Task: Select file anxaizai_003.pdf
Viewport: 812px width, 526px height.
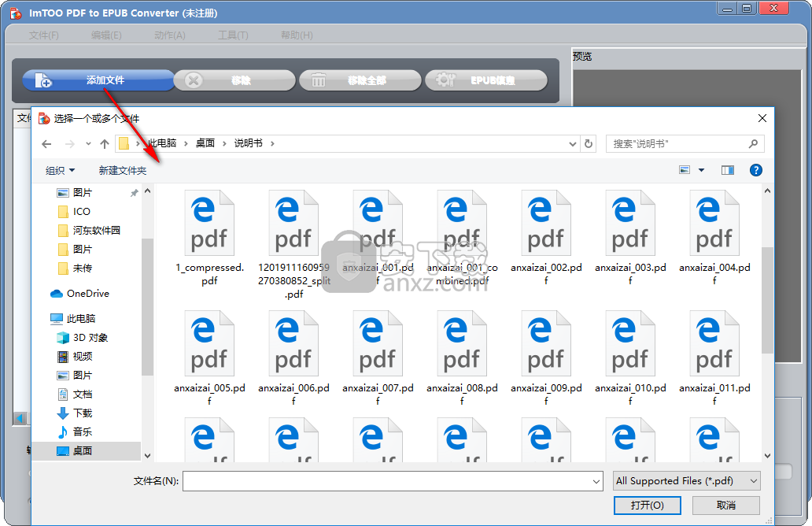Action: pyautogui.click(x=630, y=237)
